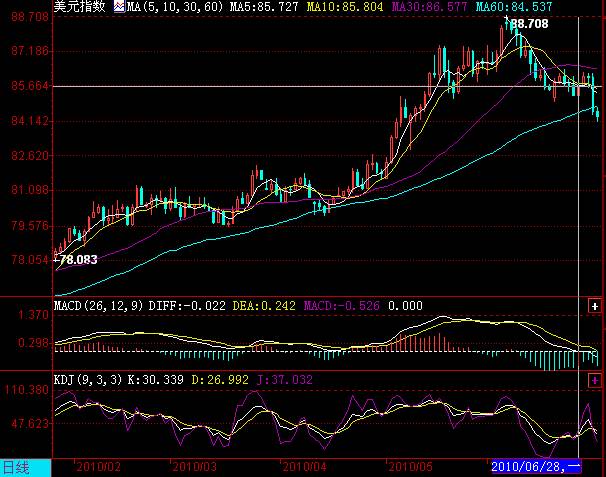
Task: Click the D:26.992 value
Action: coord(220,380)
